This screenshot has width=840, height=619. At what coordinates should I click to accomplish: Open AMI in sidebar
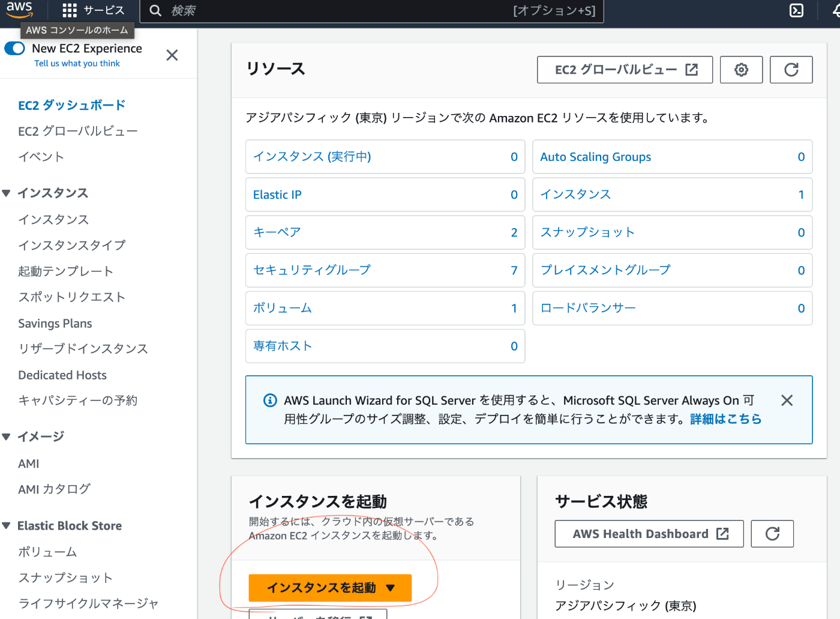point(29,463)
